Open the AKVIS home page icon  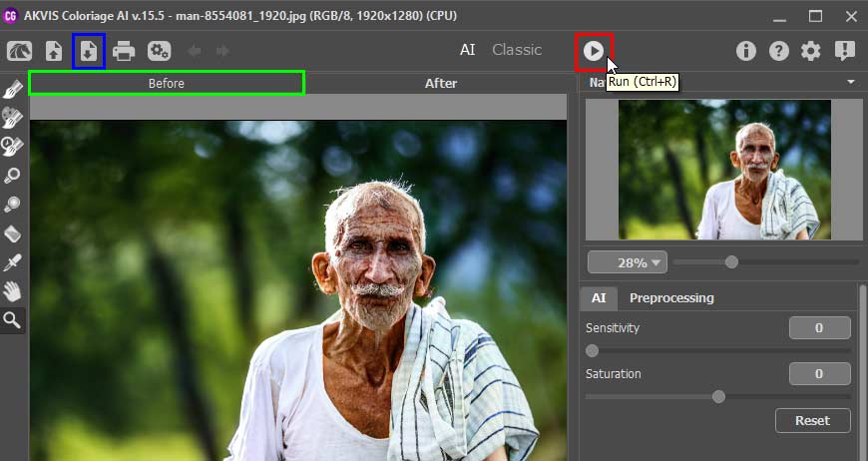pyautogui.click(x=19, y=51)
